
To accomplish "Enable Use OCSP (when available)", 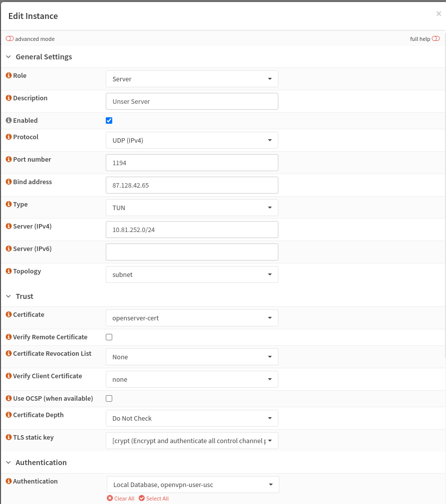I will [x=109, y=398].
